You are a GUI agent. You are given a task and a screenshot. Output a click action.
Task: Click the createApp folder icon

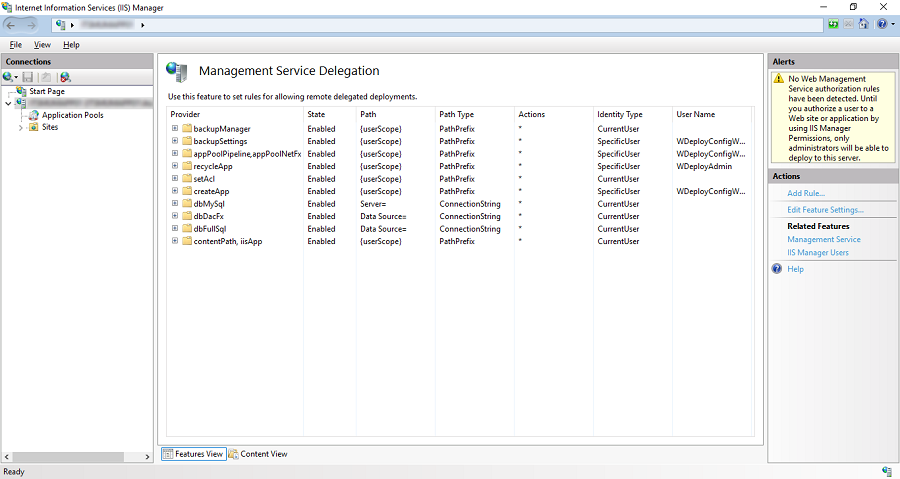tap(187, 191)
